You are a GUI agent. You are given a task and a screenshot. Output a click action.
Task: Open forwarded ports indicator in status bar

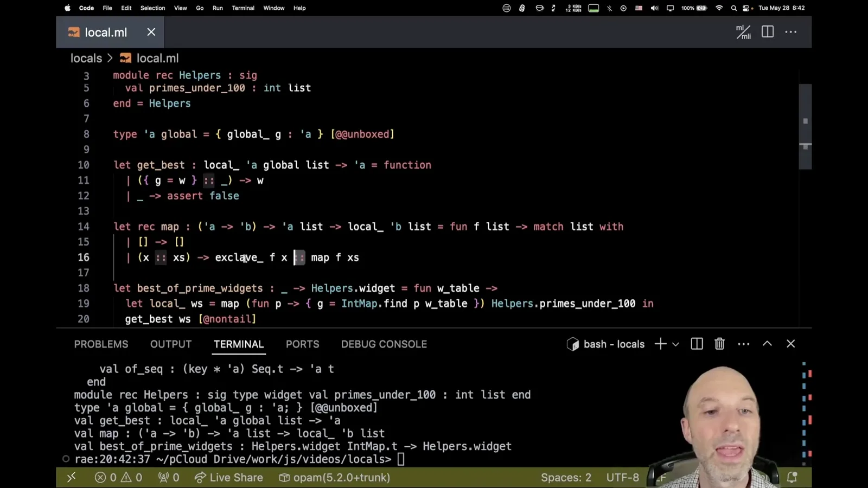click(169, 477)
